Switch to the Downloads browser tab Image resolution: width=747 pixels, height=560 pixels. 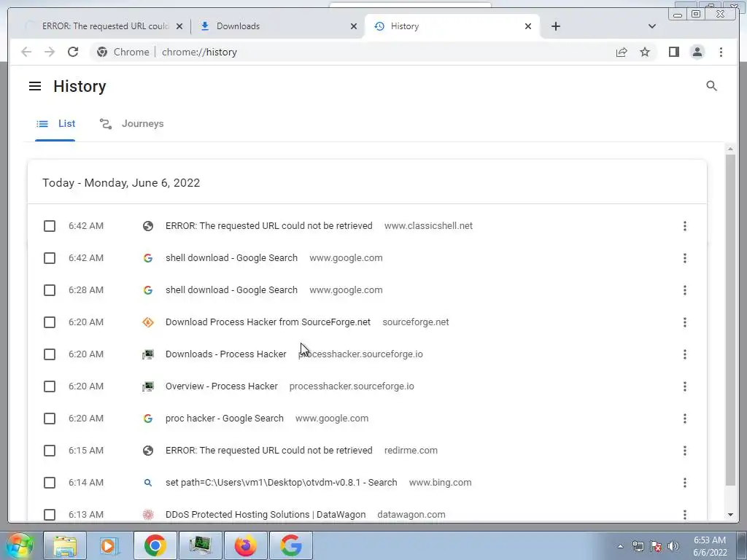pyautogui.click(x=278, y=26)
